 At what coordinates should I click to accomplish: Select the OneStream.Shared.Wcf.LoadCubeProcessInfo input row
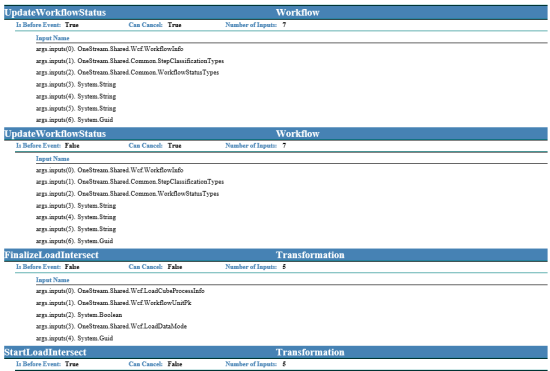(120, 291)
